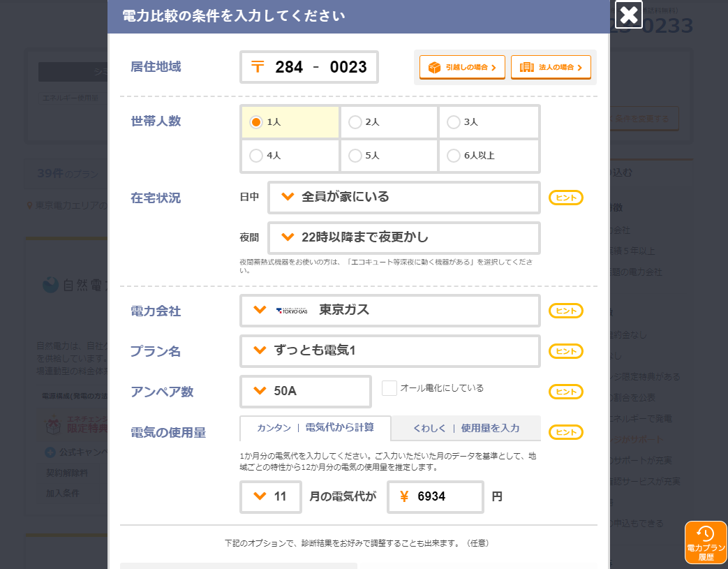Image resolution: width=728 pixels, height=569 pixels.
Task: Show hint for アンペア数
Action: 565,392
